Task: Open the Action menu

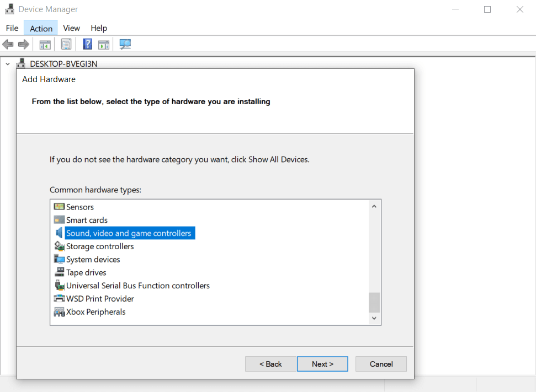Action: 41,28
